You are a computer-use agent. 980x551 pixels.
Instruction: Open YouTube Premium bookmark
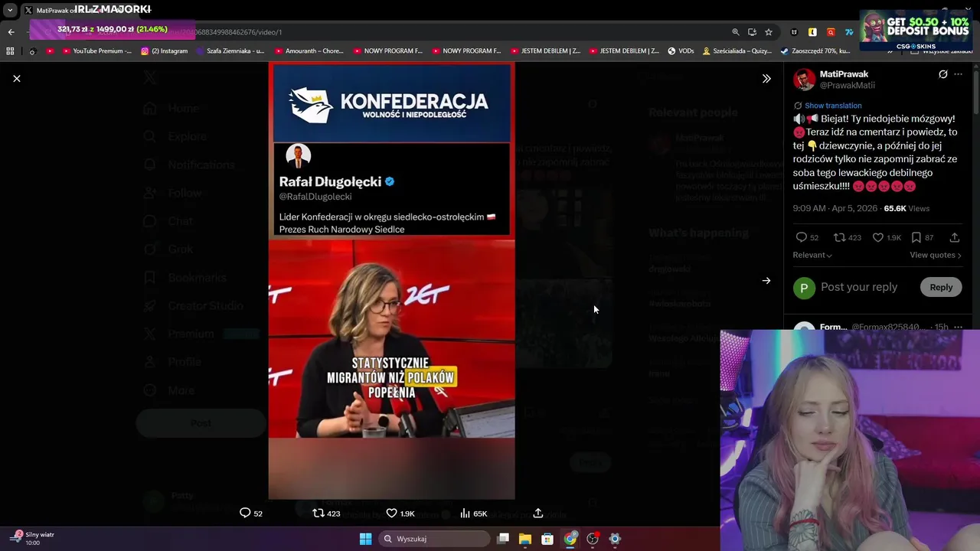click(x=96, y=51)
